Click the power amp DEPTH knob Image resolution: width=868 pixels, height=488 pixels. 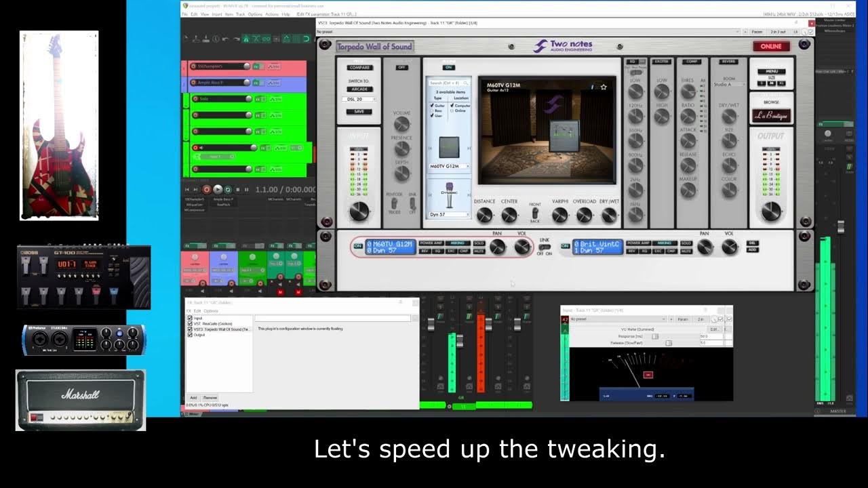[402, 174]
